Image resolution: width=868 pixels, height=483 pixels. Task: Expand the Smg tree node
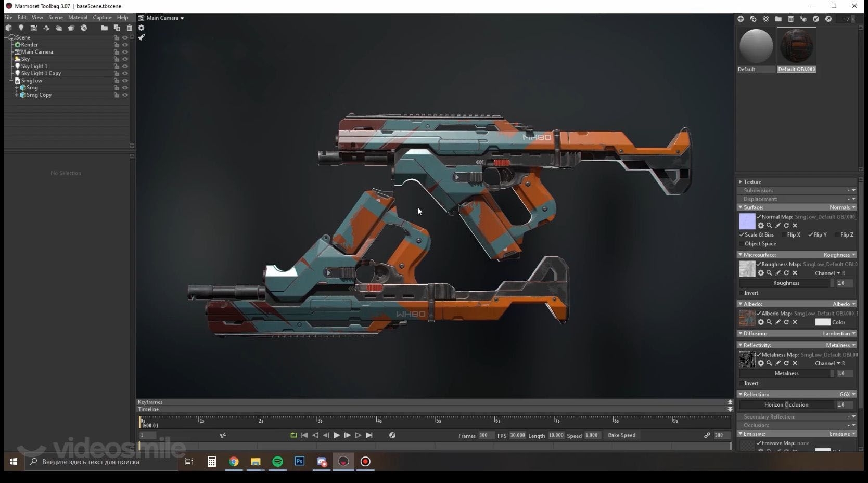(x=17, y=88)
